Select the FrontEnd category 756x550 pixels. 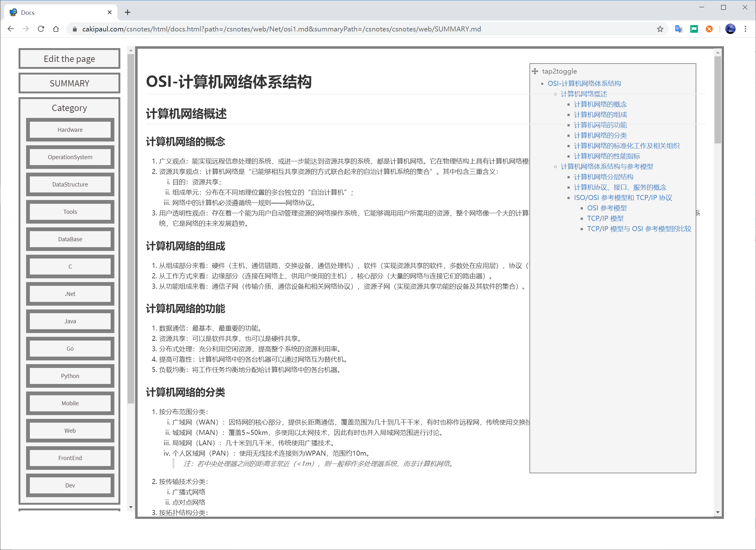(70, 458)
